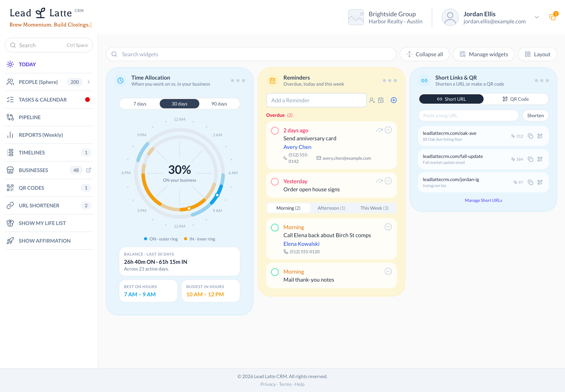
Task: Check off Call Elena back reminder
Action: pyautogui.click(x=275, y=227)
